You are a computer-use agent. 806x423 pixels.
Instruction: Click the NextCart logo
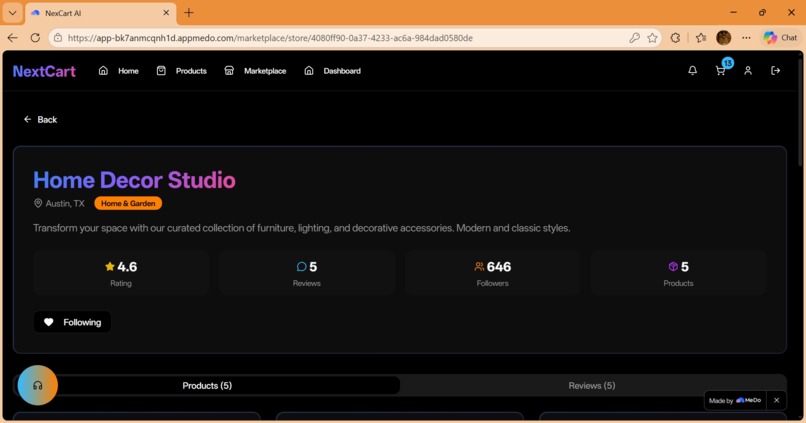[44, 71]
